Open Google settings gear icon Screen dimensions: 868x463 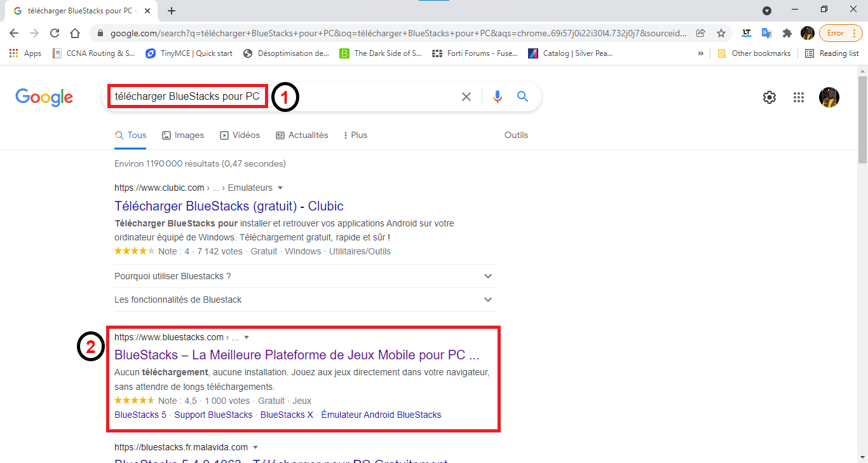770,97
